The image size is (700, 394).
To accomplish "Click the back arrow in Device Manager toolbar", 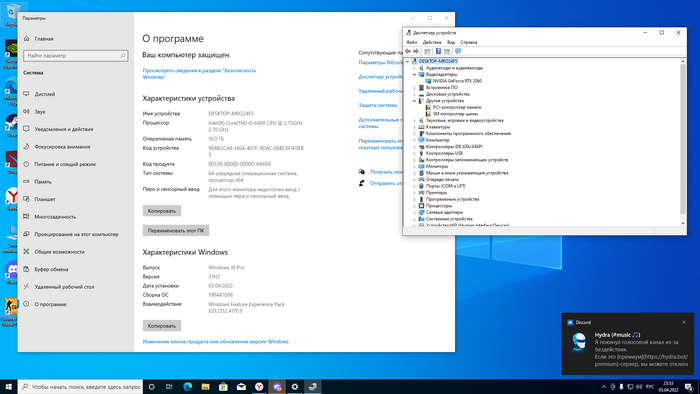I will click(x=408, y=51).
